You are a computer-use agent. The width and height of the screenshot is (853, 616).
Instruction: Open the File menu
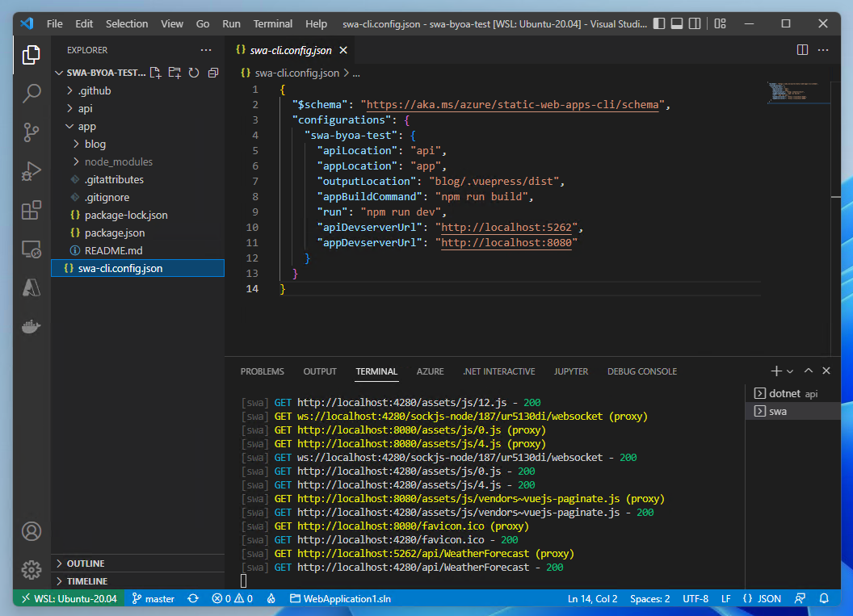pyautogui.click(x=54, y=24)
